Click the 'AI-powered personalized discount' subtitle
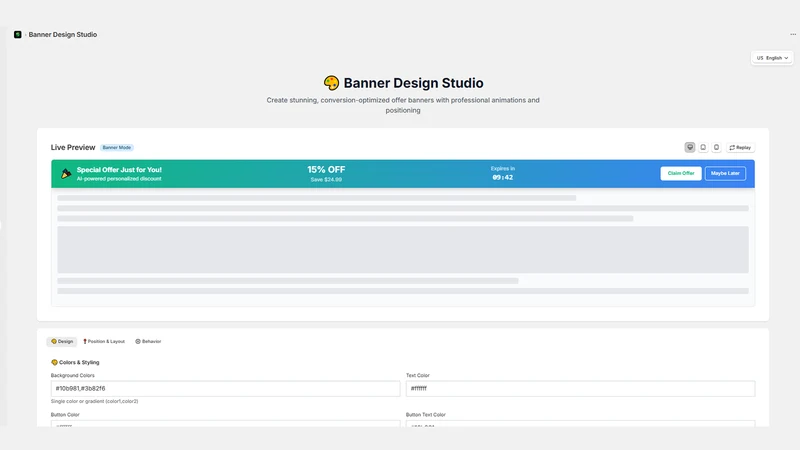This screenshot has height=450, width=800. [x=119, y=179]
